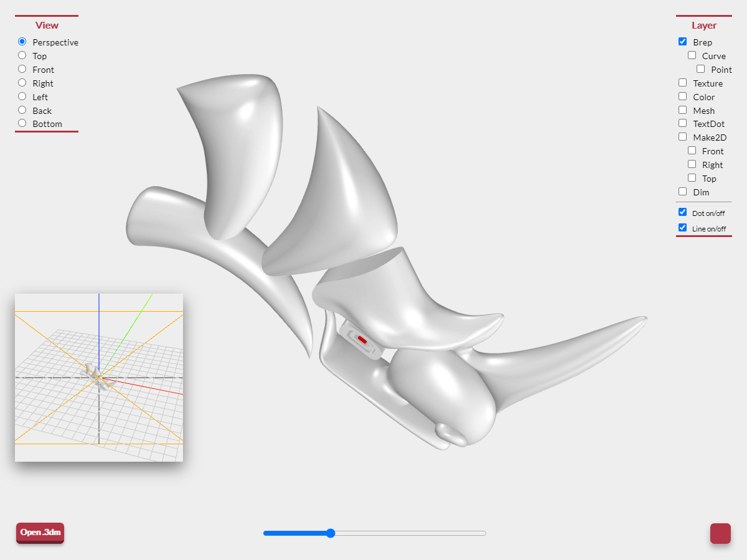747x560 pixels.
Task: Enable the Color layer
Action: point(682,96)
